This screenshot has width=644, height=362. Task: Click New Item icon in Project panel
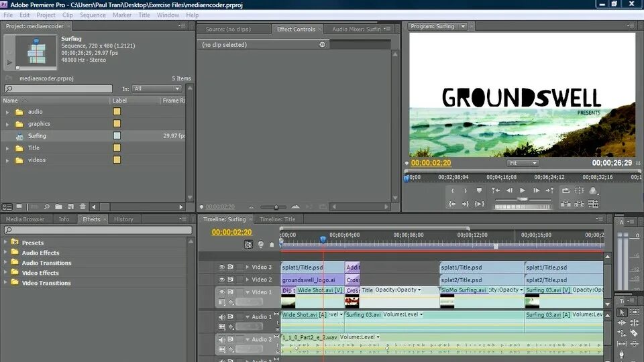click(x=70, y=207)
